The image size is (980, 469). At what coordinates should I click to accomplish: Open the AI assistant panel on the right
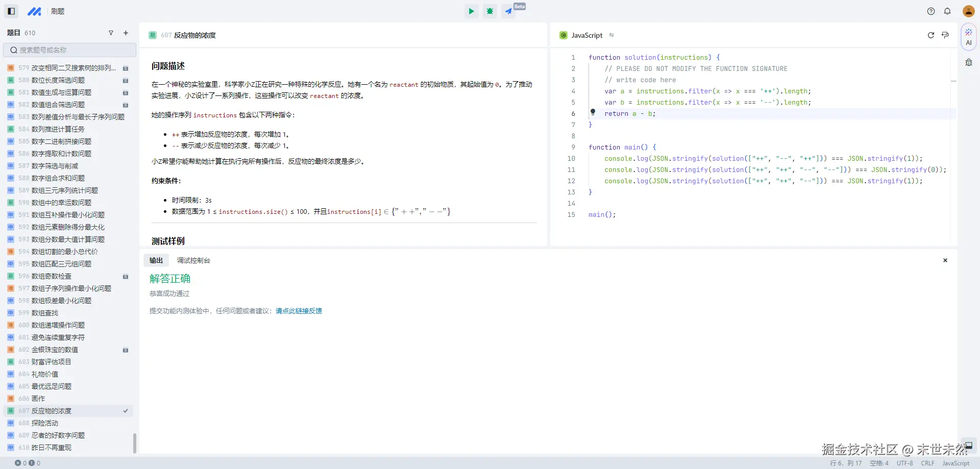tap(969, 36)
